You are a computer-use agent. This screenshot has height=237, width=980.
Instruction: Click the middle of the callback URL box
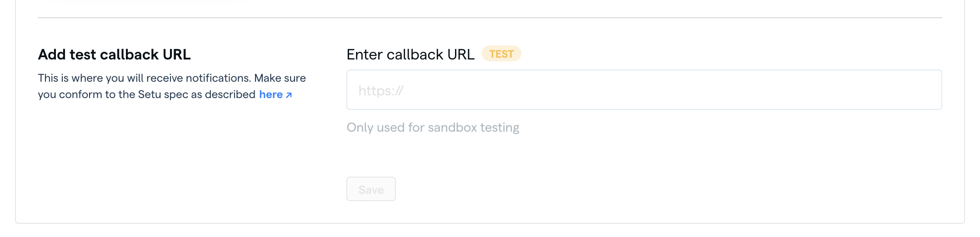644,90
